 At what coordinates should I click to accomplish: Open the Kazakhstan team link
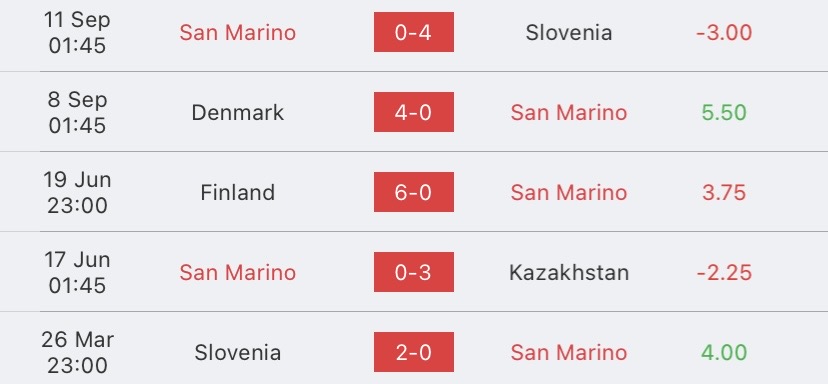[569, 273]
